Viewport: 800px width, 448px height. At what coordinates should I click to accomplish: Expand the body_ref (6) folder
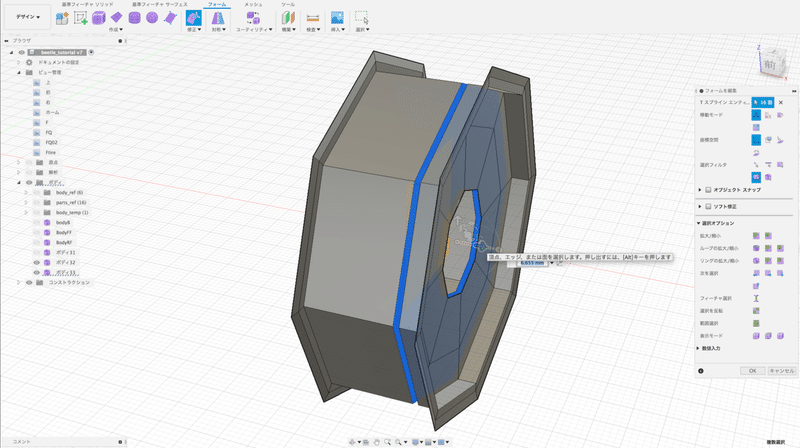point(26,192)
